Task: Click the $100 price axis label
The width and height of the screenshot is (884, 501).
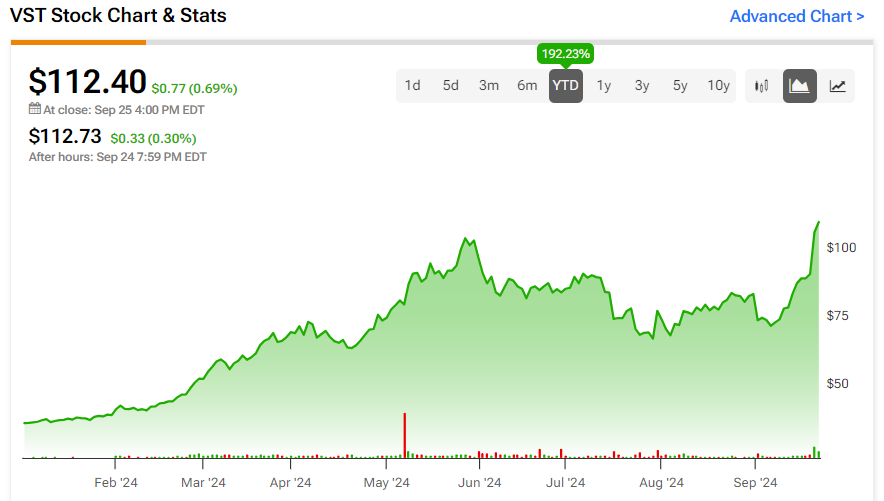Action: click(841, 248)
